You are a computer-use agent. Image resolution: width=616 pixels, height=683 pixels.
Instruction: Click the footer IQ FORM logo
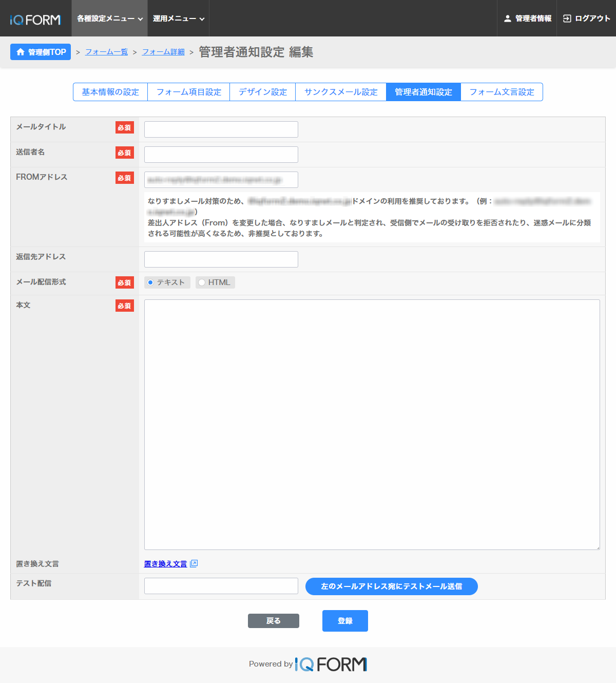[x=331, y=664]
